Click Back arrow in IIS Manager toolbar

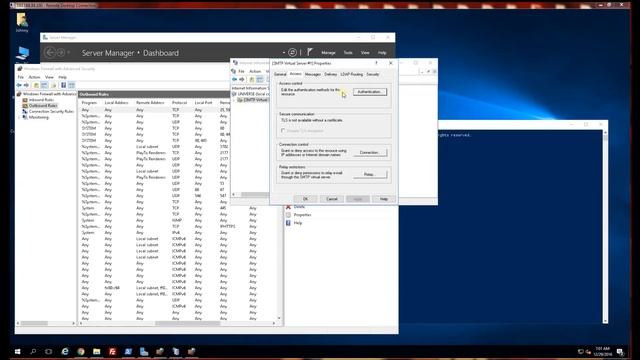234,79
